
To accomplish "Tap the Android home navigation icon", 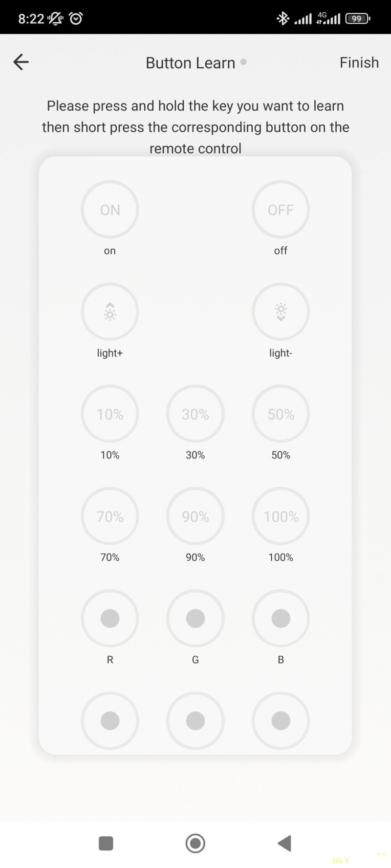I will point(195,843).
